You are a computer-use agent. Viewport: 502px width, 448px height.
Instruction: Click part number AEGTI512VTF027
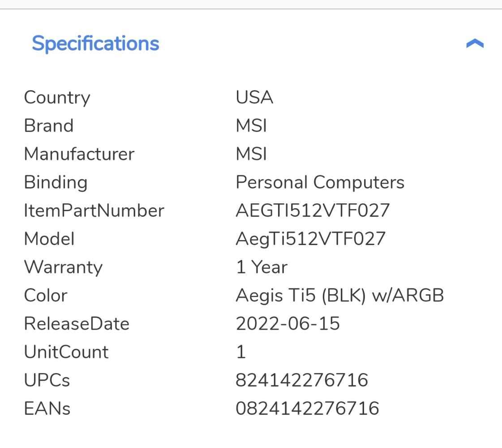click(x=313, y=211)
